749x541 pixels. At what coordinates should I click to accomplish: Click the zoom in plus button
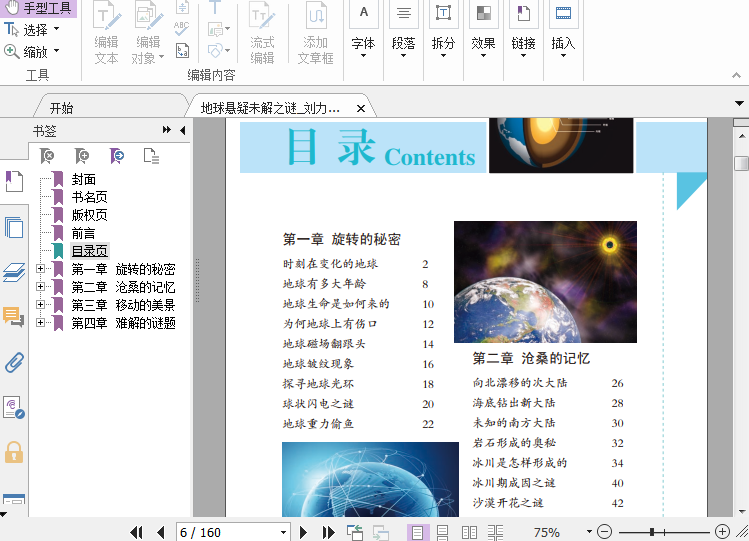tap(722, 531)
